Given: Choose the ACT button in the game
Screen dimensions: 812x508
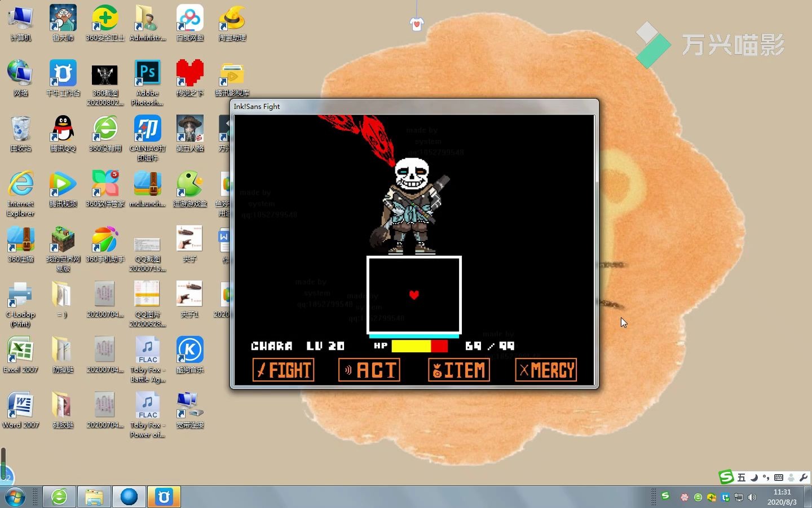Looking at the screenshot, I should [x=369, y=370].
